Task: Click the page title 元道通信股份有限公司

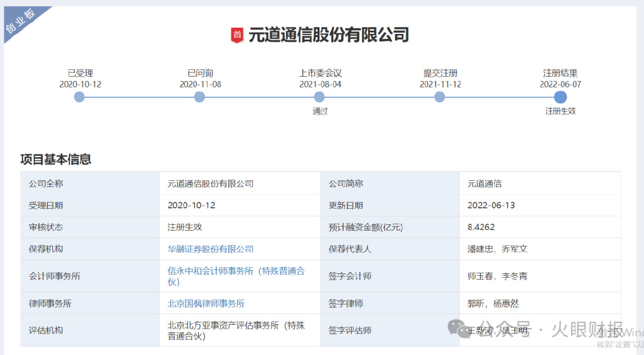Action: point(328,35)
